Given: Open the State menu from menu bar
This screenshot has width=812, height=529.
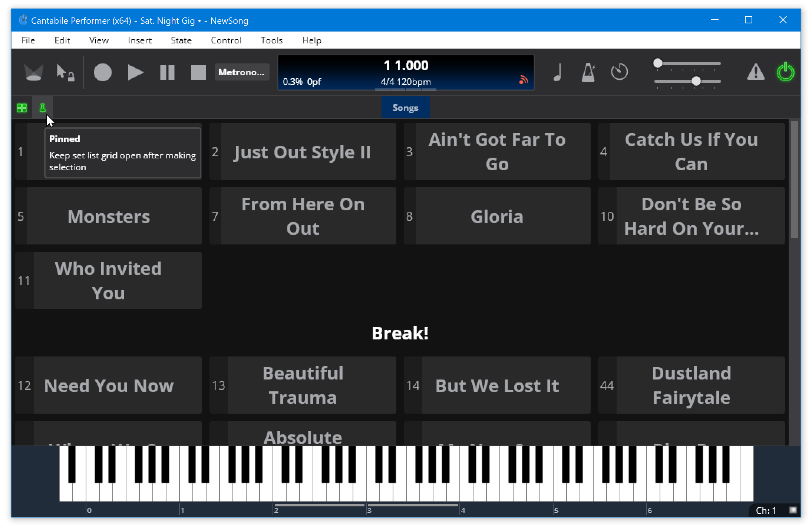Looking at the screenshot, I should pyautogui.click(x=180, y=40).
